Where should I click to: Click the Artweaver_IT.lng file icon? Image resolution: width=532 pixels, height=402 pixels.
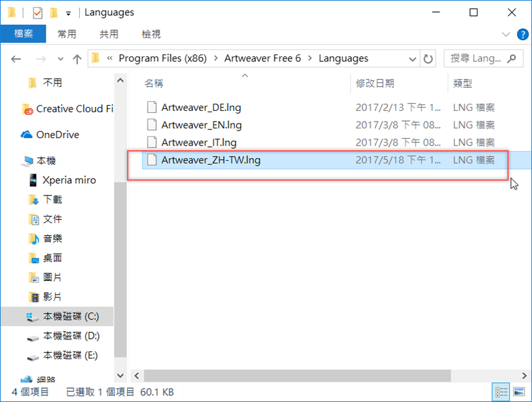pos(152,142)
